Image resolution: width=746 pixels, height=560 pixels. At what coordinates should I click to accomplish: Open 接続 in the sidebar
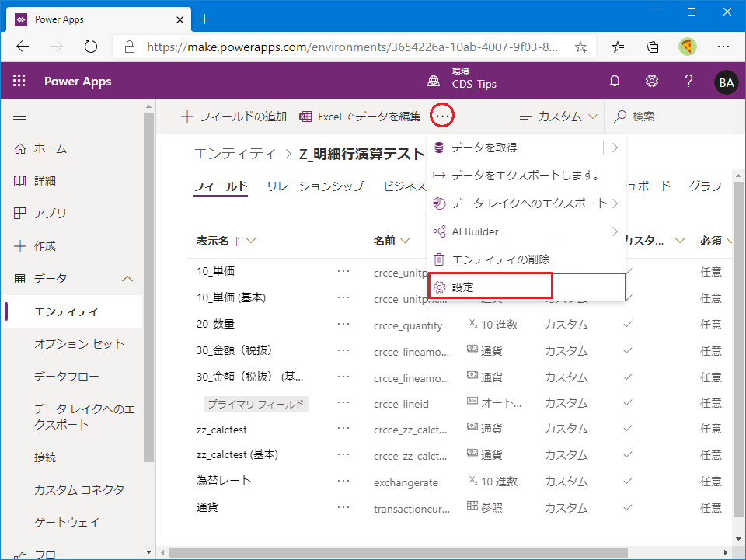pyautogui.click(x=45, y=457)
